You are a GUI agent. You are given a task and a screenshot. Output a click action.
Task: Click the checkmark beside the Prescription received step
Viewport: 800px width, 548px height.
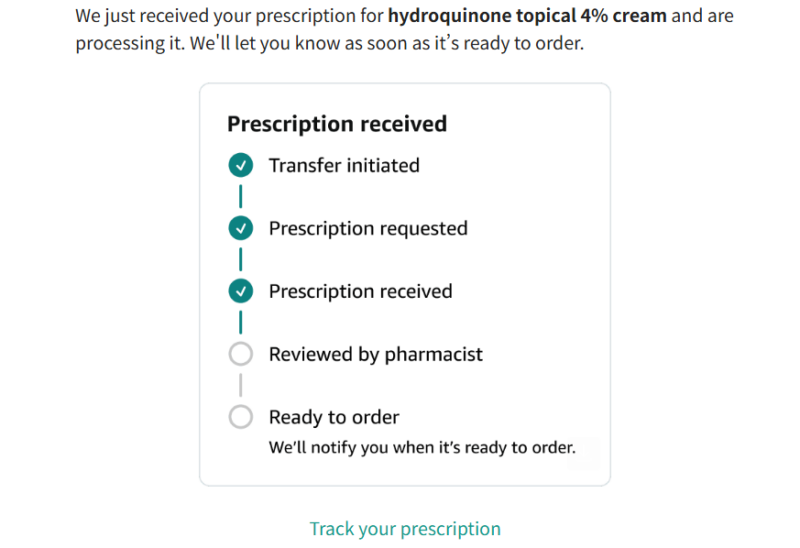tap(240, 292)
